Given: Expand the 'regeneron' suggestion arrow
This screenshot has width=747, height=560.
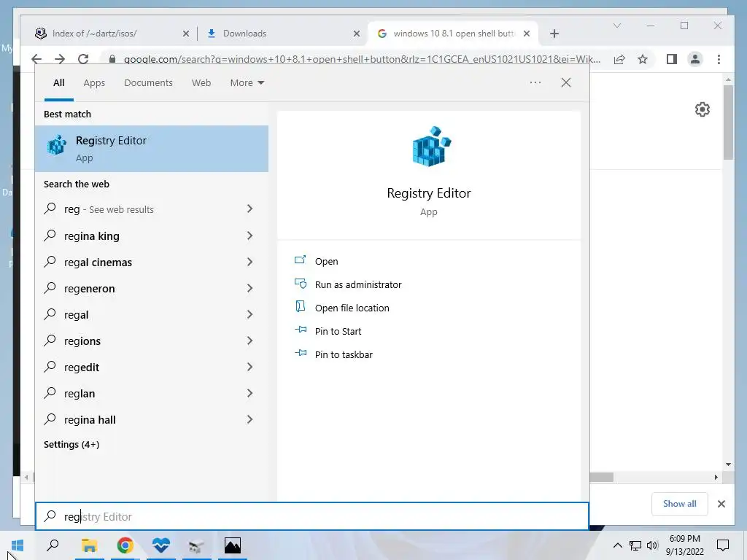Looking at the screenshot, I should [249, 287].
